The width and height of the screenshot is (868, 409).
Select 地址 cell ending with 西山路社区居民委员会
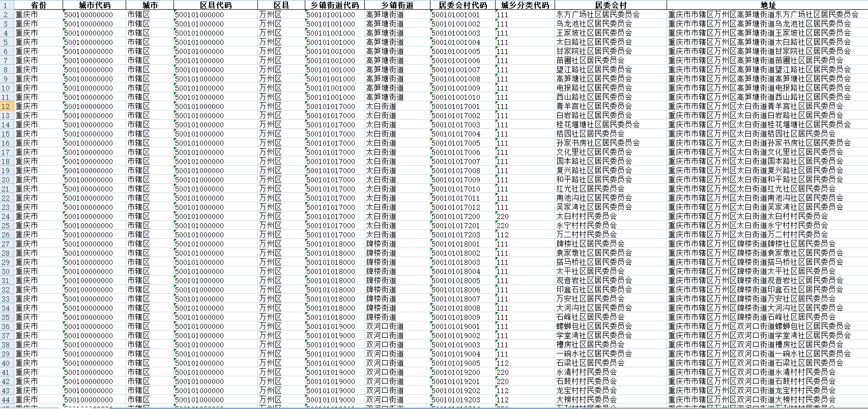pos(759,97)
